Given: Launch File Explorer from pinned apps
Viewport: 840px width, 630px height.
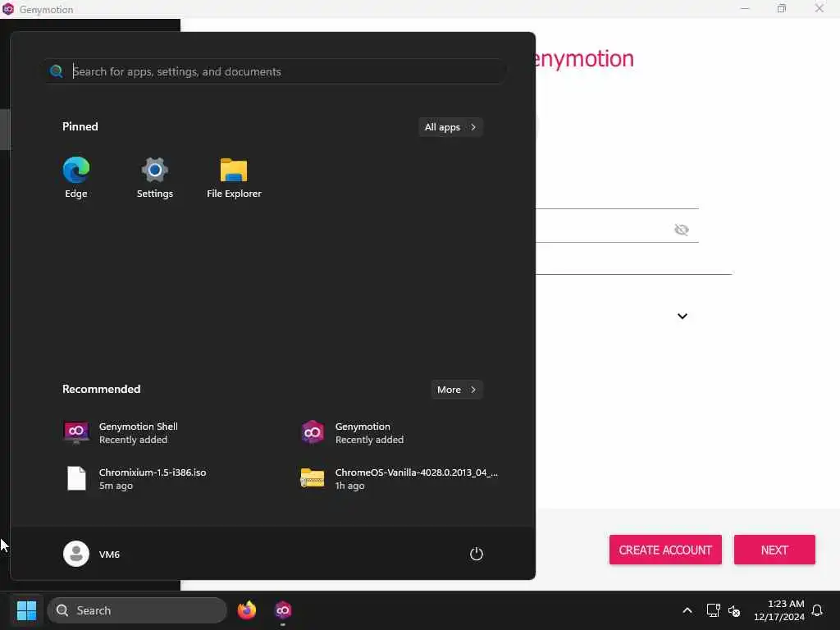Looking at the screenshot, I should point(234,177).
